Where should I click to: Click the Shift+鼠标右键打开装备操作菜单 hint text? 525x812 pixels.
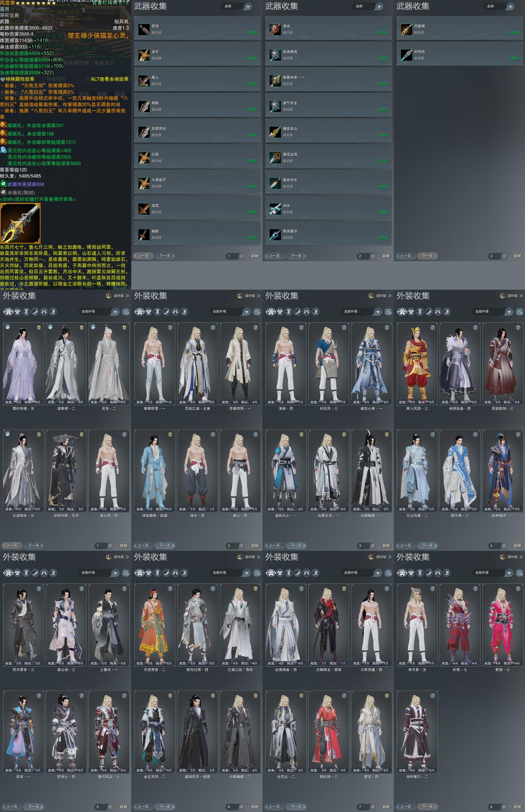point(38,199)
